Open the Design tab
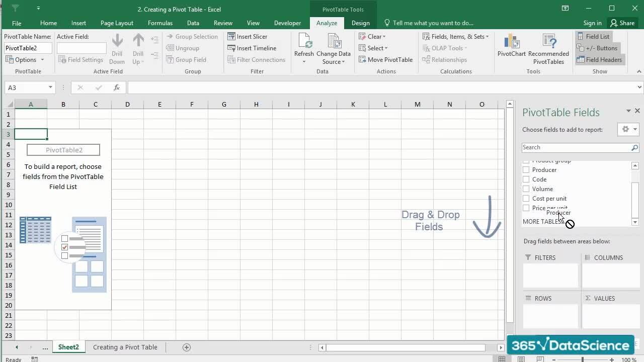This screenshot has height=362, width=644. point(360,23)
